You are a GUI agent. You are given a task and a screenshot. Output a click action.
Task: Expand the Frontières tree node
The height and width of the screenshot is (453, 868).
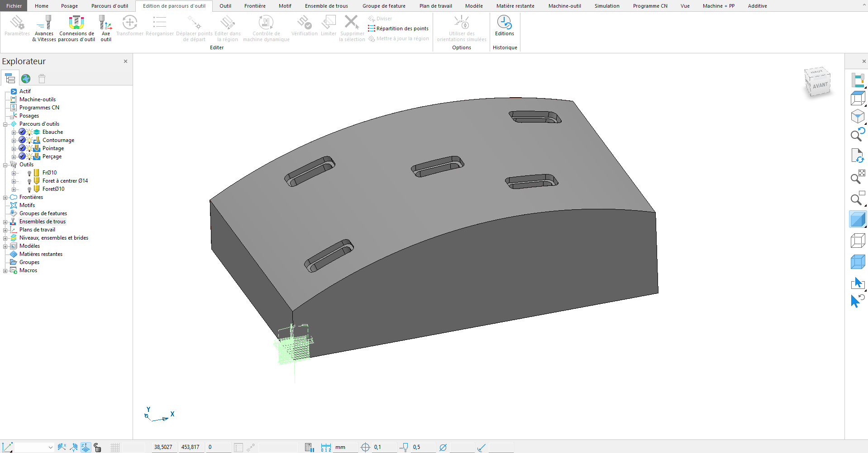click(x=5, y=198)
